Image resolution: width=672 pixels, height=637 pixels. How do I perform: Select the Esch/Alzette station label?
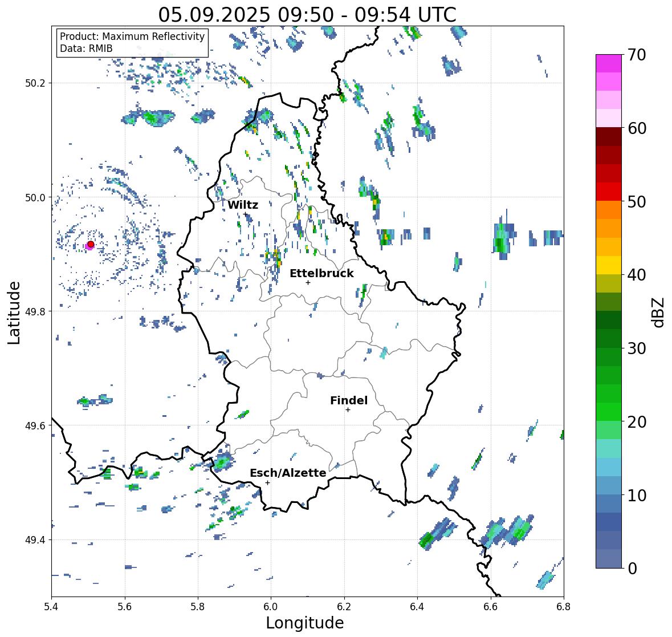click(288, 473)
